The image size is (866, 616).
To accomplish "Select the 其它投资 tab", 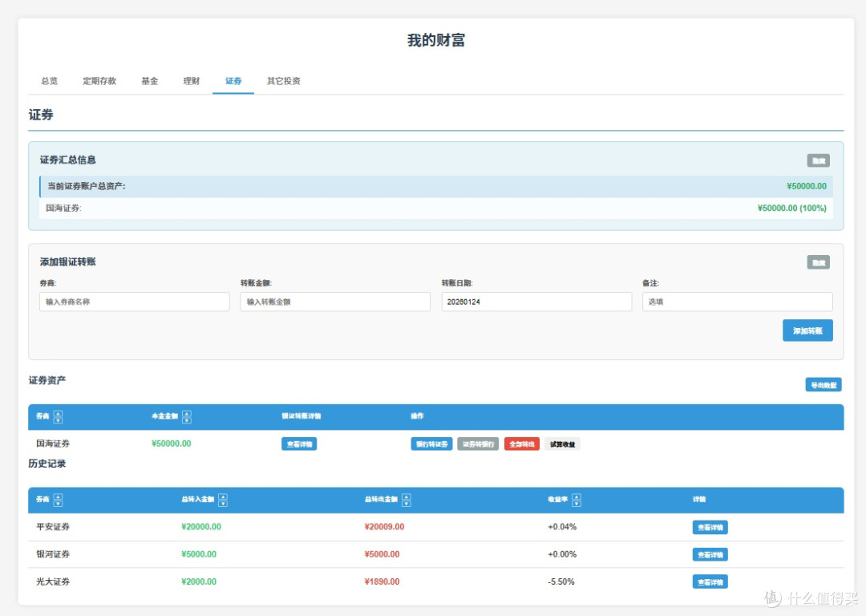I will point(283,81).
